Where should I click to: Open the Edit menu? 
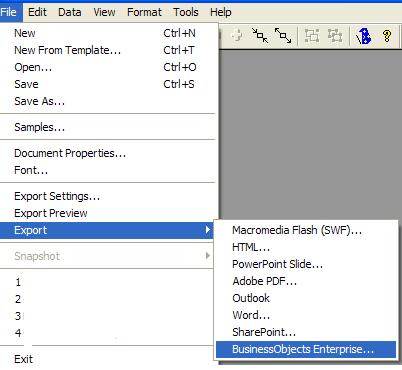pyautogui.click(x=37, y=12)
